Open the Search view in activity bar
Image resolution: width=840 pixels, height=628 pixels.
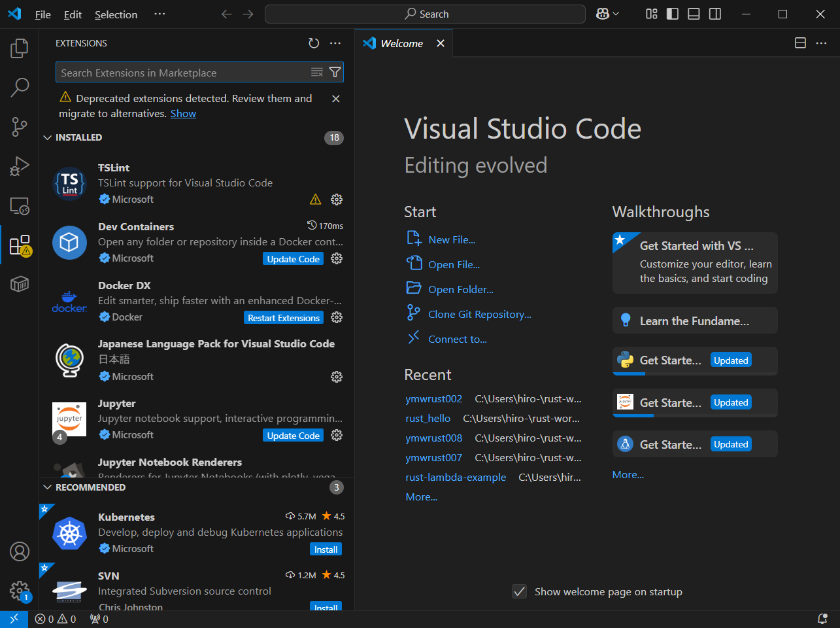20,87
